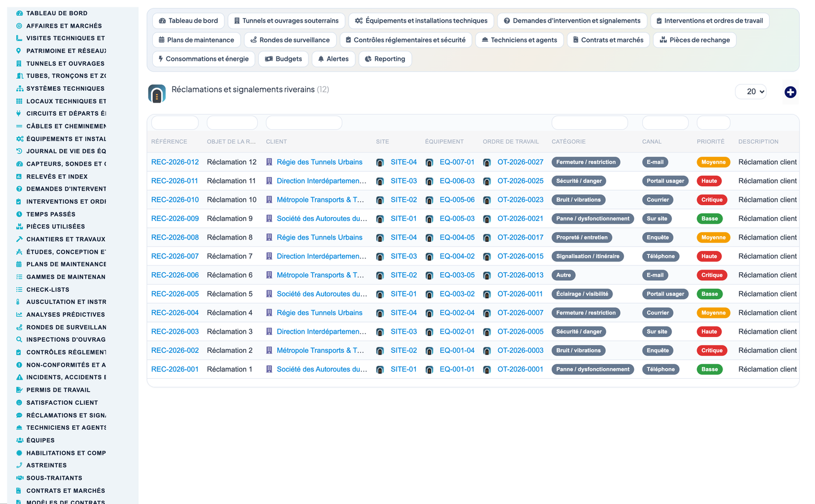815x504 pixels.
Task: Click the Satisfaction Client smiley icon
Action: pyautogui.click(x=19, y=403)
